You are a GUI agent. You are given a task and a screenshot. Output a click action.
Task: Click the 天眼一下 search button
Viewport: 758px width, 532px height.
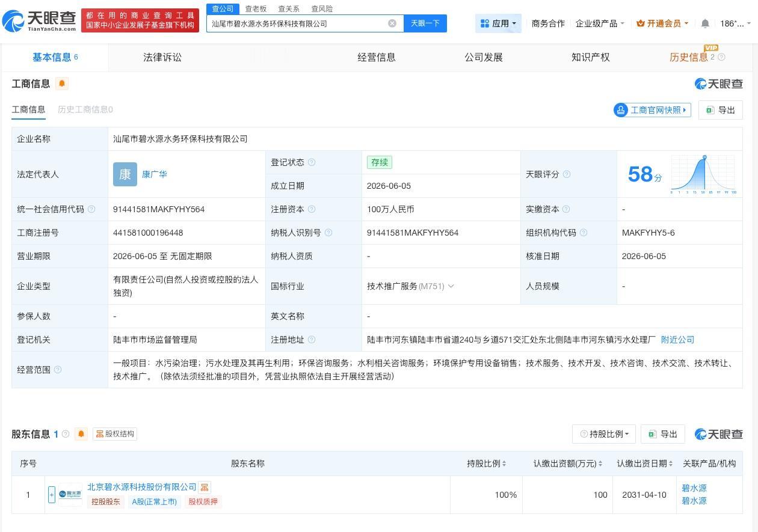tap(425, 23)
